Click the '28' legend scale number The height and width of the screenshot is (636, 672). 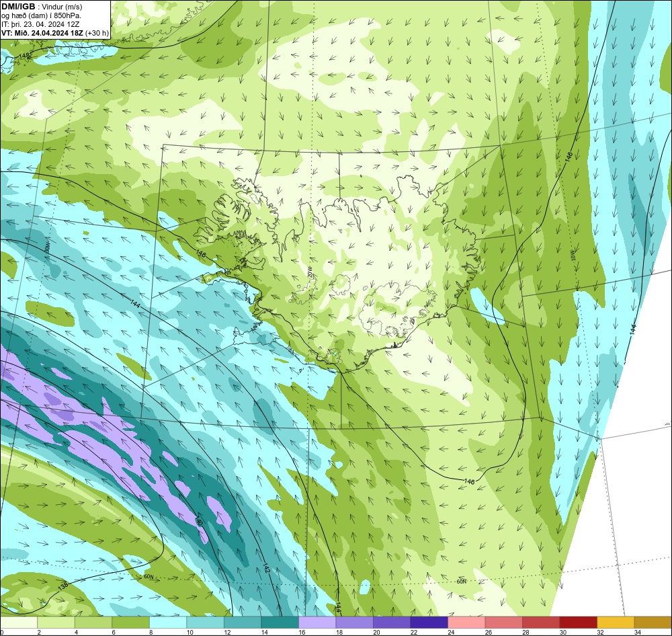(526, 632)
